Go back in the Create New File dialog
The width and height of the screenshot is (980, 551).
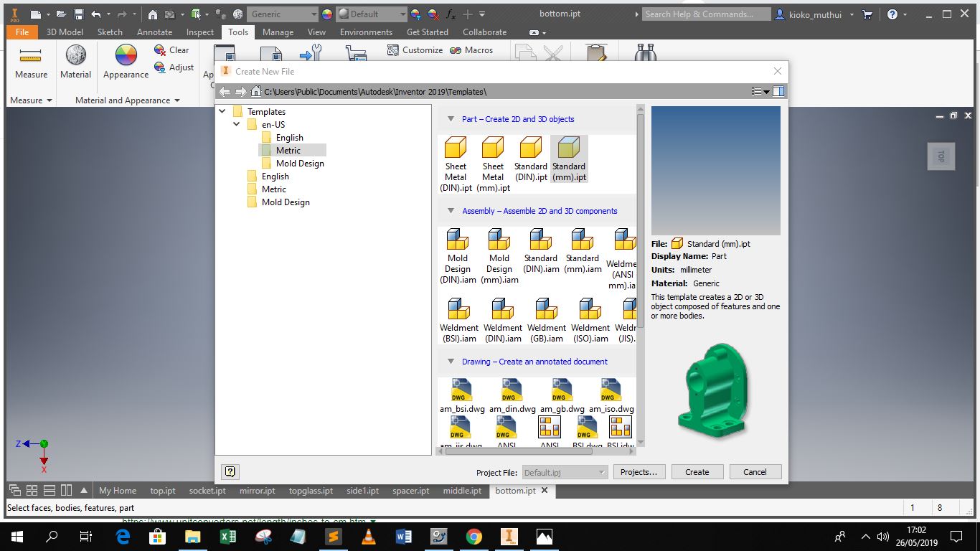(225, 92)
